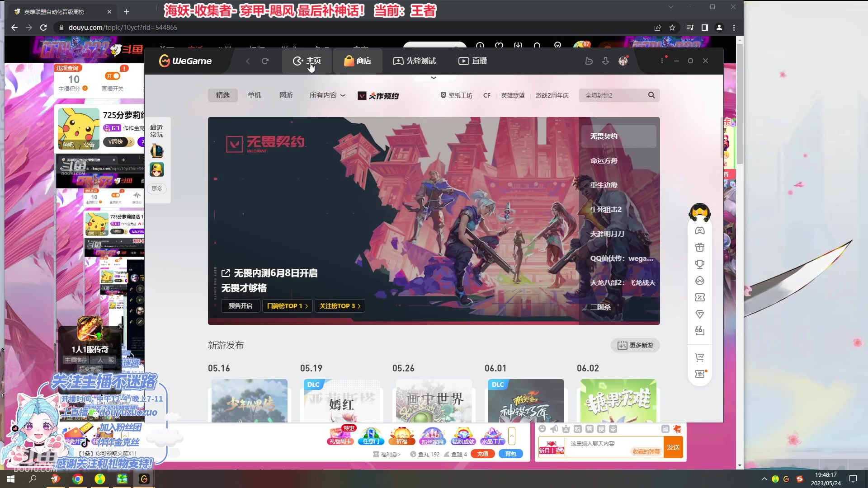This screenshot has width=868, height=488.
Task: Toggle the 直播开关 switch in Douyu
Action: click(x=113, y=76)
